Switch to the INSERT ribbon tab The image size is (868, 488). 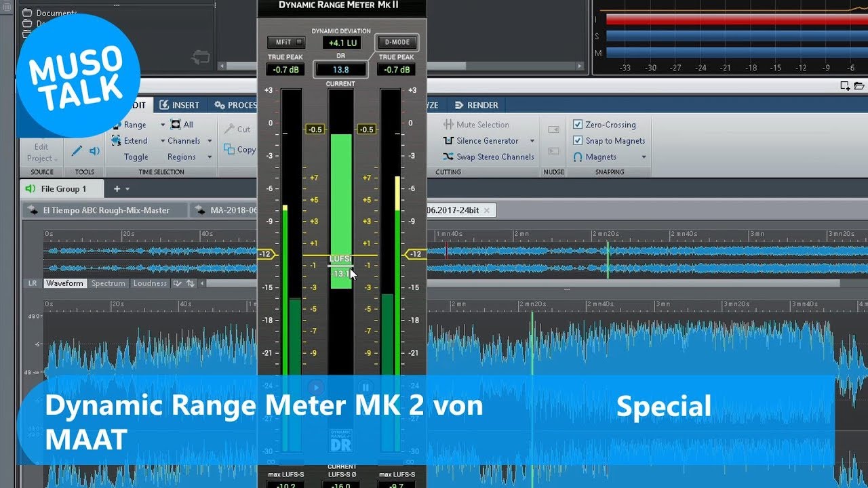pyautogui.click(x=180, y=105)
